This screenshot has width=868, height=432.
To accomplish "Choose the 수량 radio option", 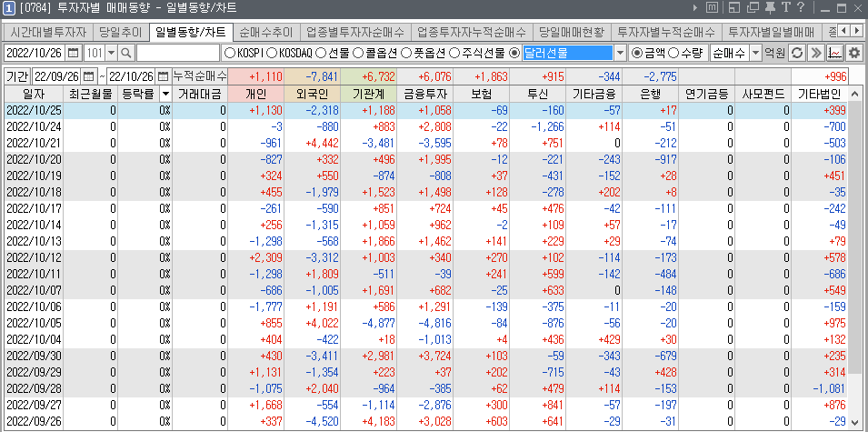I will pos(673,53).
